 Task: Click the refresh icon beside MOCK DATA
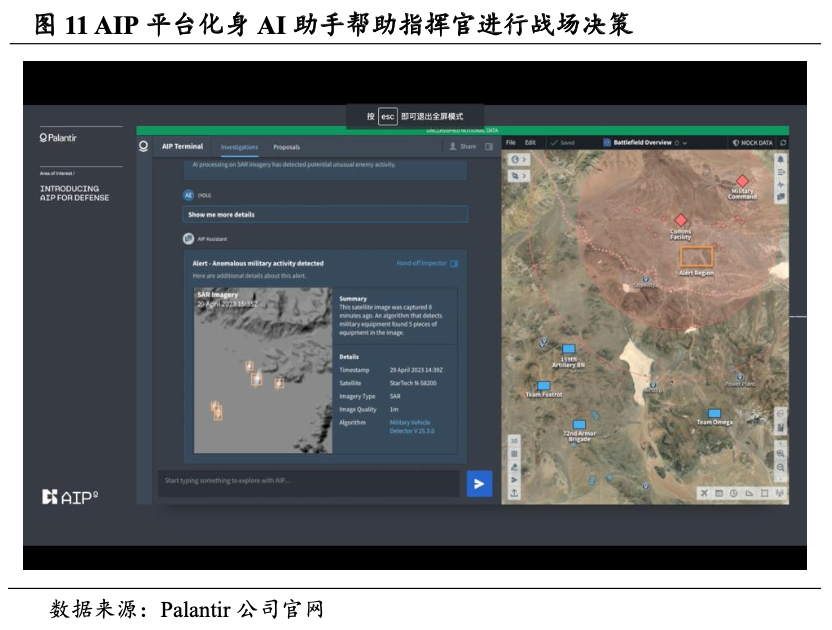tap(783, 143)
